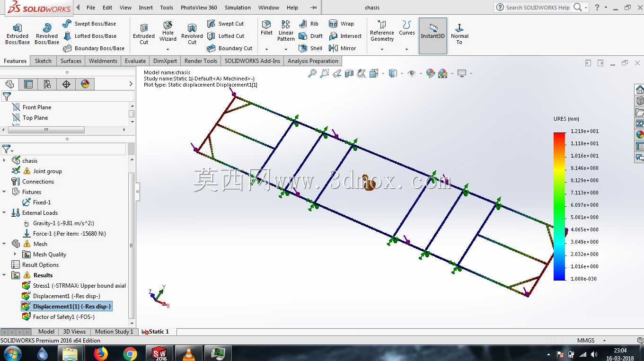Toggle the menu bar pin
Screen dimensions: 644x361
(313, 8)
